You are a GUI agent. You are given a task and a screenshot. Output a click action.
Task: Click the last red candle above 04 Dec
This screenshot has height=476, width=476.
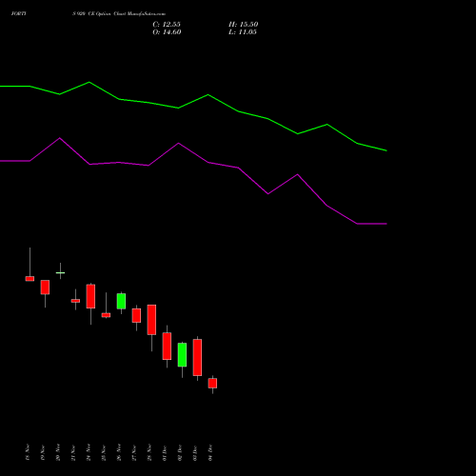212,383
